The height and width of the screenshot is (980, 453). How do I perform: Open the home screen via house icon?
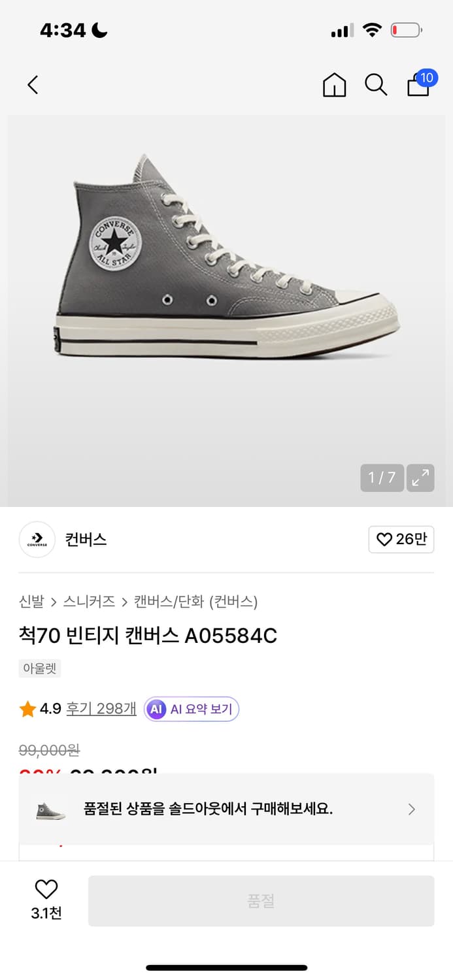[x=334, y=85]
